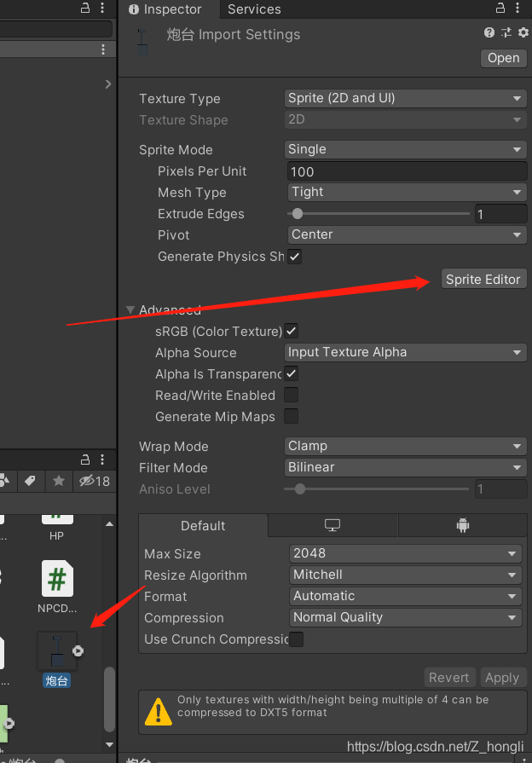
Task: Click the 炮台 asset thumbnail icon in header
Action: pos(142,42)
